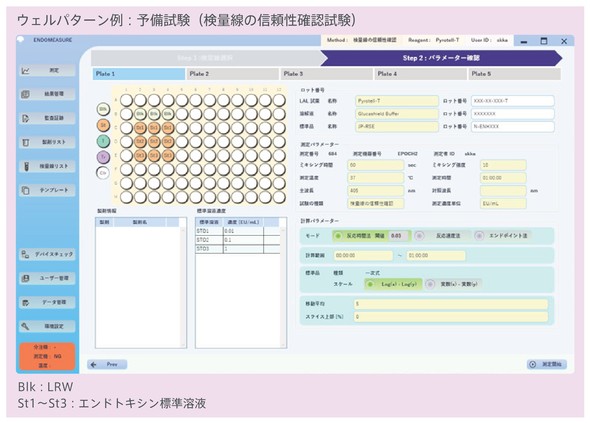Select the Blk well-type palette circle
Screen dimensions: 590x423
103,109
